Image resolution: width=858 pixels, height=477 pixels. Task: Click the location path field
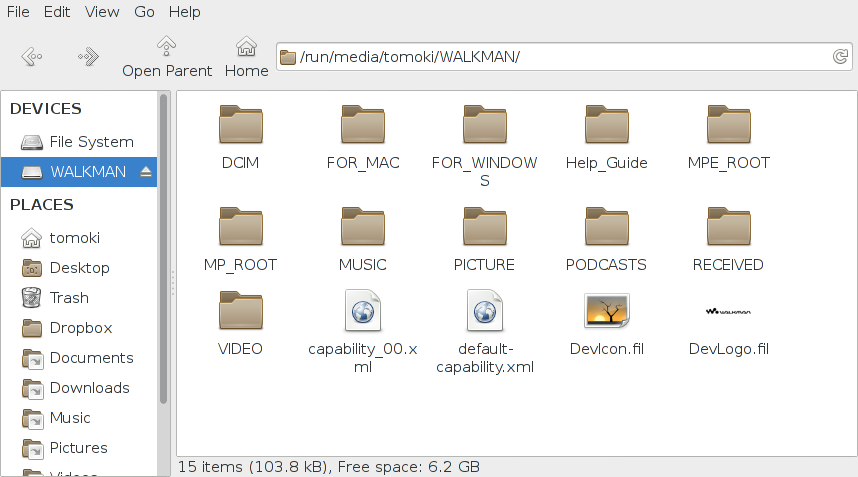coord(564,56)
